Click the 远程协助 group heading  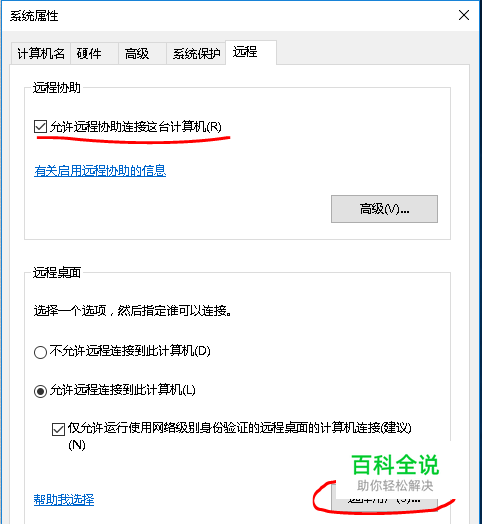click(56, 88)
